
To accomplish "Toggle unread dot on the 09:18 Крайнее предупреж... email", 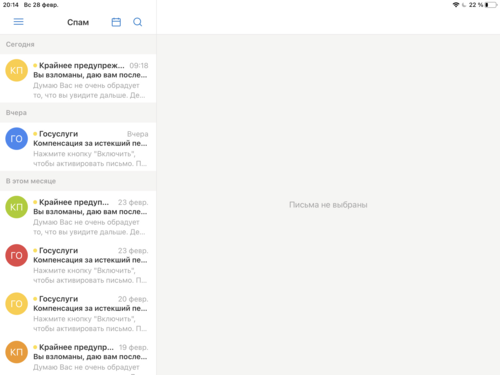I will pyautogui.click(x=35, y=65).
